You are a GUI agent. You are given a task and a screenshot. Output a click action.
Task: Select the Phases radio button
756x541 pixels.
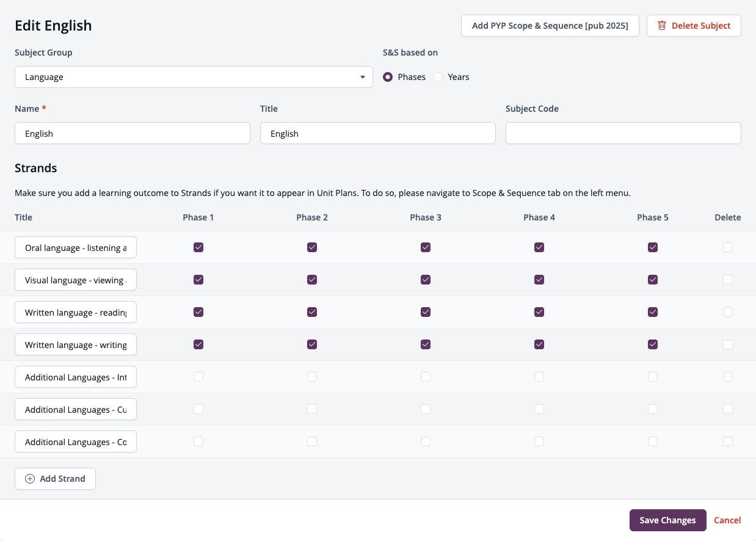pyautogui.click(x=388, y=77)
